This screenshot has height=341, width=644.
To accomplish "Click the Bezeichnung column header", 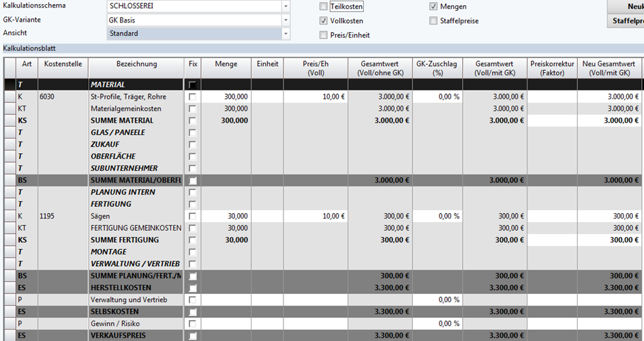I will click(136, 65).
